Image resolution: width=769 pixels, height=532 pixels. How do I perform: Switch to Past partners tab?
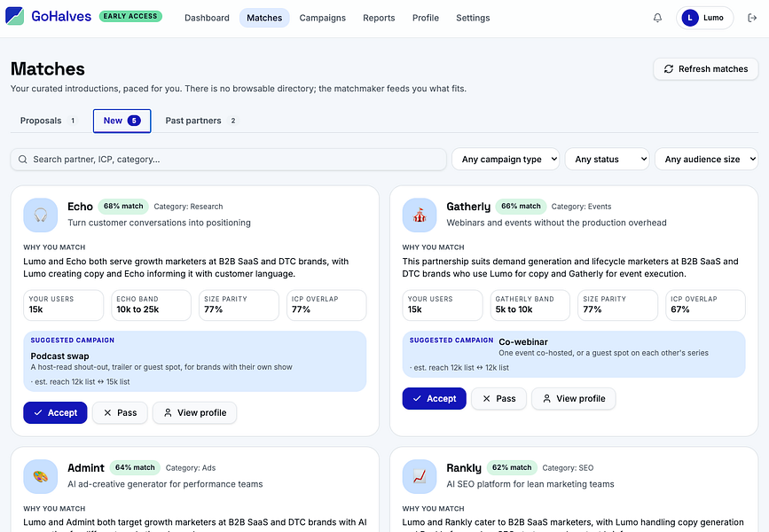[201, 121]
